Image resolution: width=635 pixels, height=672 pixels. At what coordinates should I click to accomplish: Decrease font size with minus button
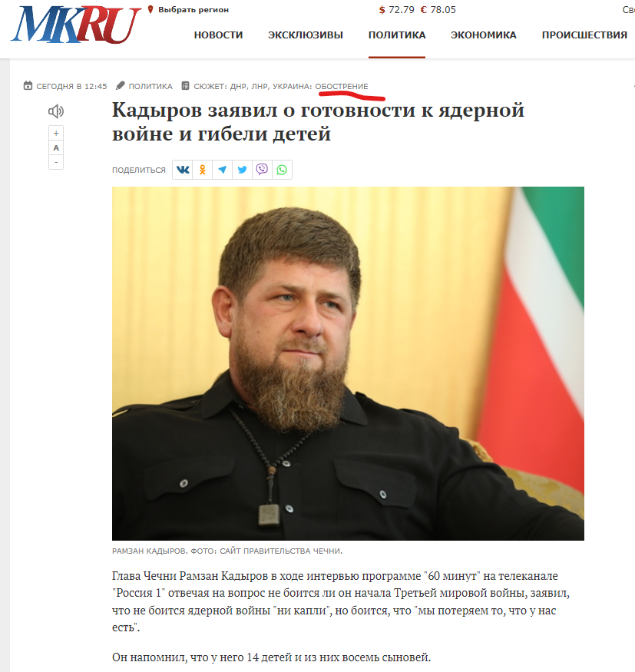pyautogui.click(x=56, y=162)
